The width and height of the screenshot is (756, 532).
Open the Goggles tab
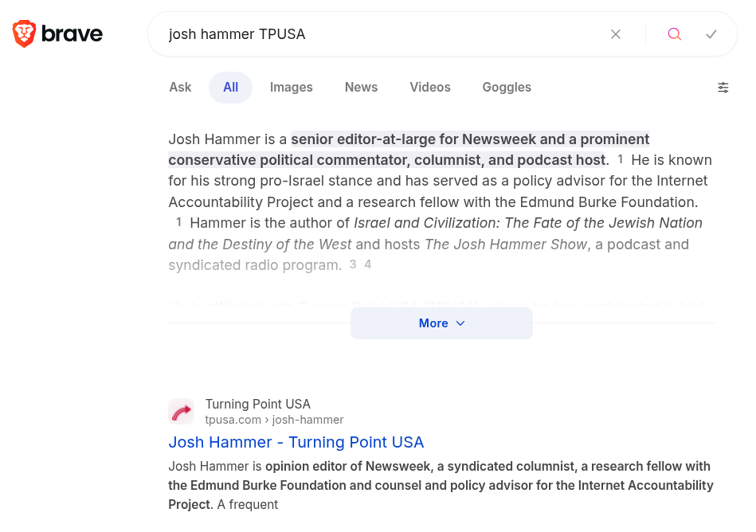point(507,88)
